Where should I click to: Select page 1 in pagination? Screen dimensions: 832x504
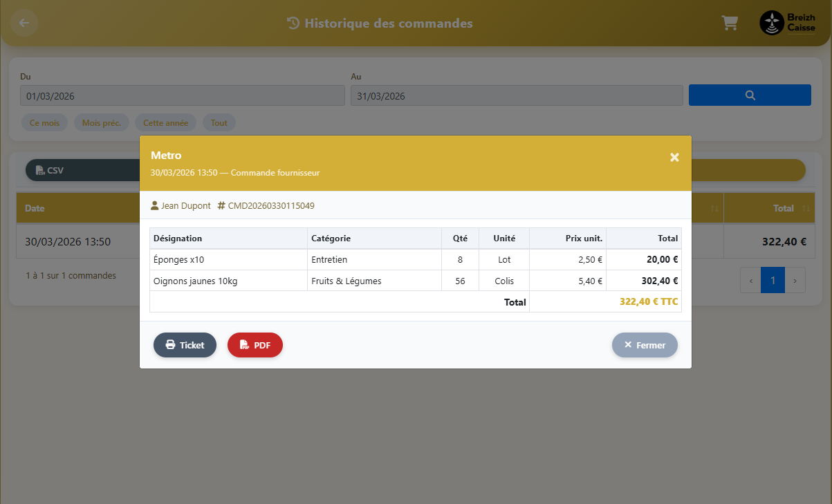click(x=773, y=281)
